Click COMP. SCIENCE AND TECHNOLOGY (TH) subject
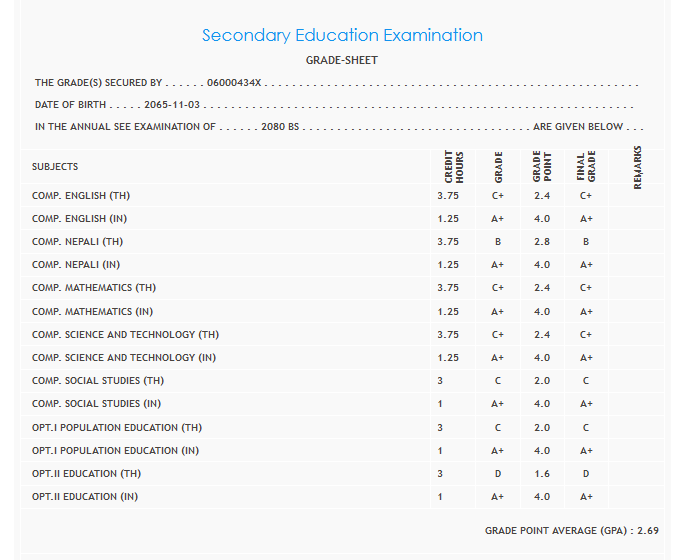 [x=125, y=335]
